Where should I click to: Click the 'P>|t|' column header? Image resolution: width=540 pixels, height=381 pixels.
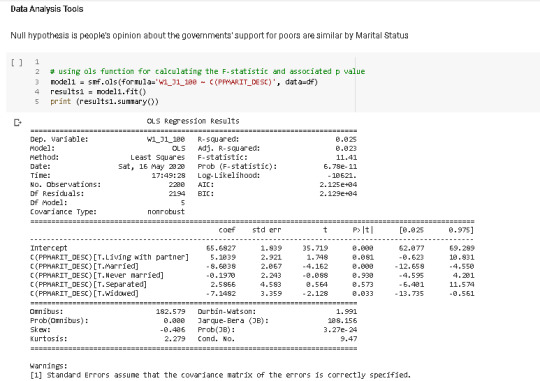pos(363,230)
